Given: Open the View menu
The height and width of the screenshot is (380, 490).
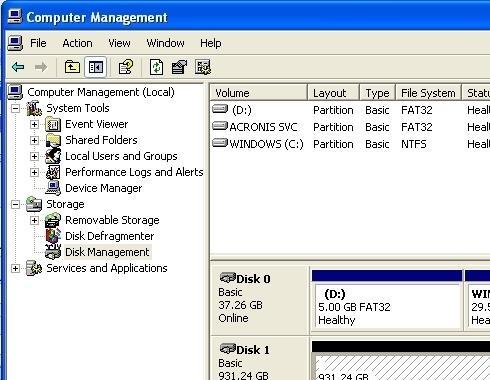Looking at the screenshot, I should tap(119, 43).
